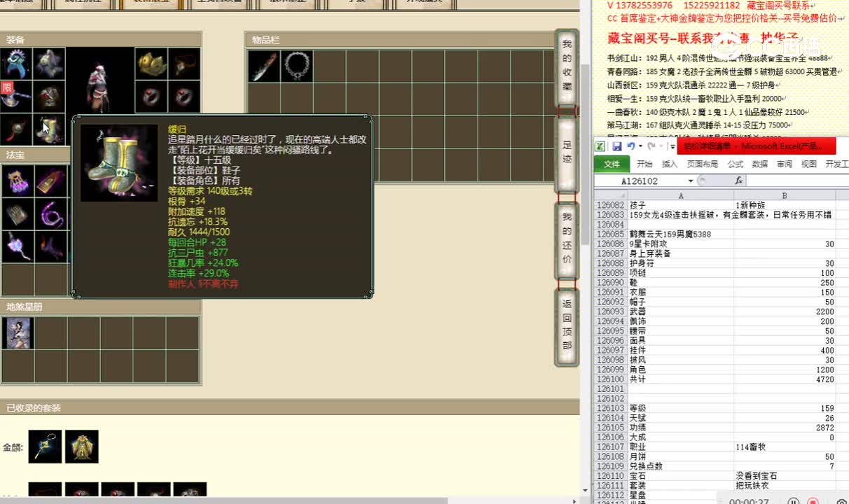
Task: Select the brown talisman magic treasure
Action: point(51,181)
